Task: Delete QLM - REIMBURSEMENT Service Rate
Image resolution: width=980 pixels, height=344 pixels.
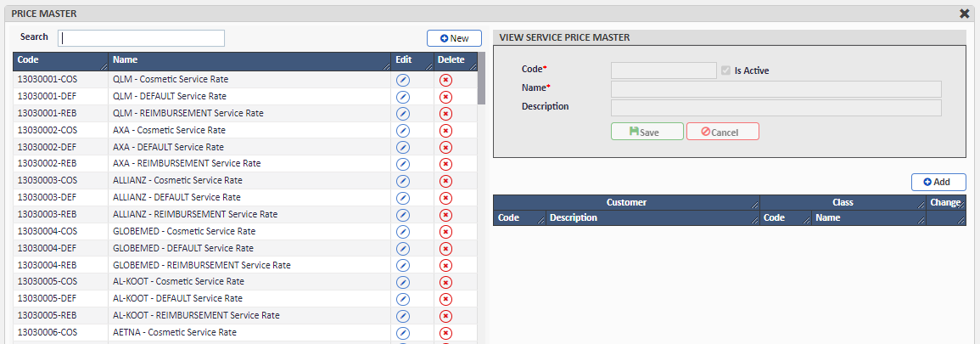Action: point(445,114)
